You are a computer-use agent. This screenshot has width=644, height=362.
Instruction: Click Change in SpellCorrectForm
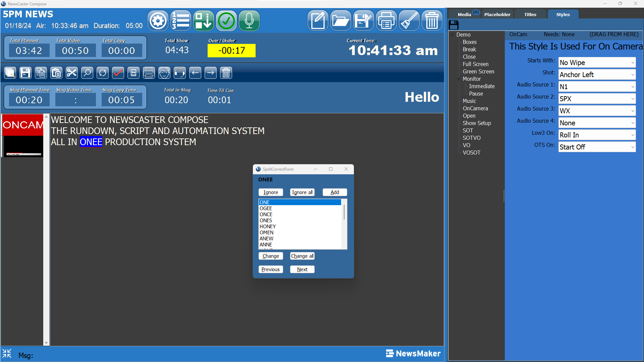tap(271, 256)
